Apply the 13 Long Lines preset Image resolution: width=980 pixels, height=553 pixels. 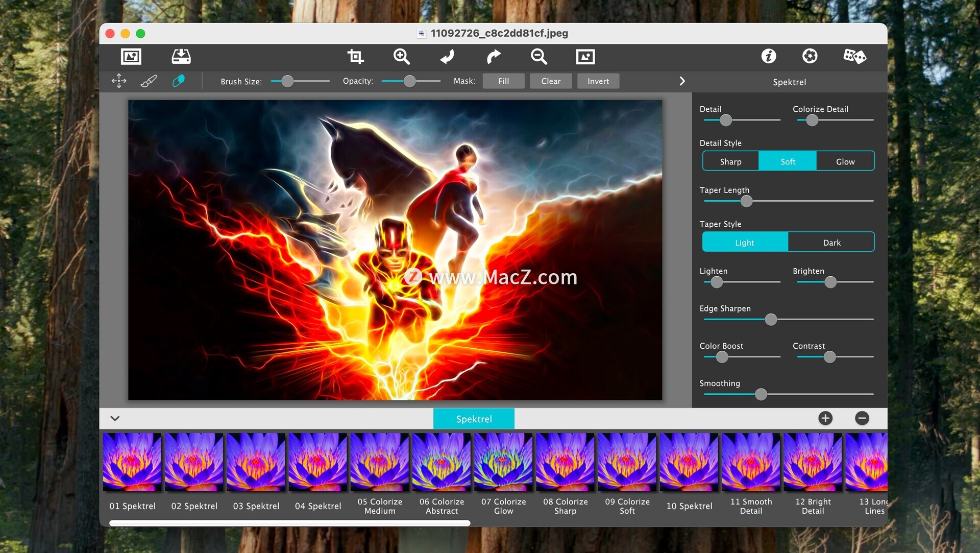866,462
